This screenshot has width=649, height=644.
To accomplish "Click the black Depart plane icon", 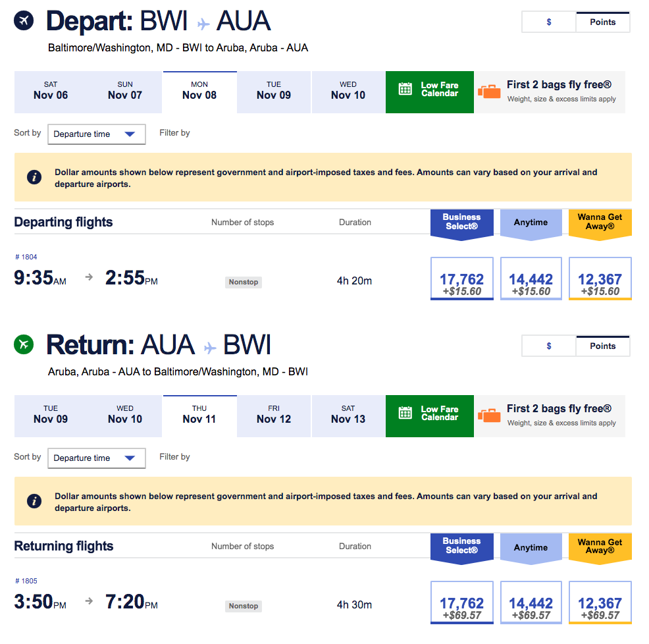I will click(x=24, y=20).
